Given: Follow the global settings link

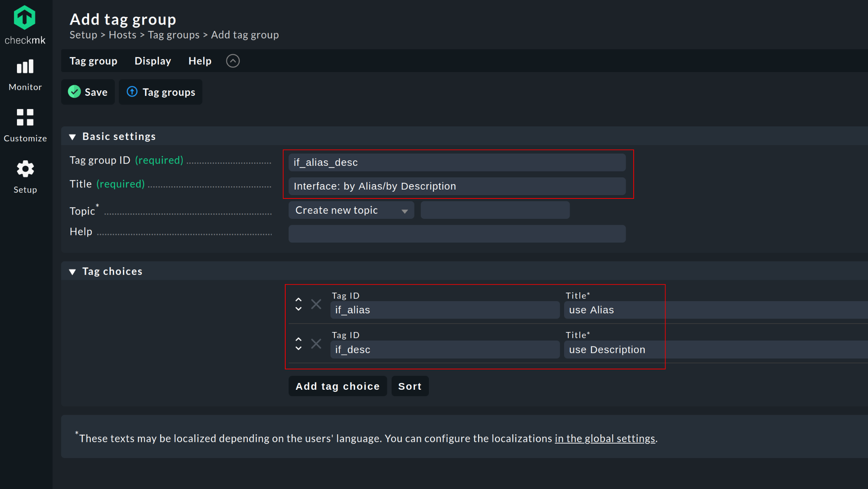Looking at the screenshot, I should [605, 439].
